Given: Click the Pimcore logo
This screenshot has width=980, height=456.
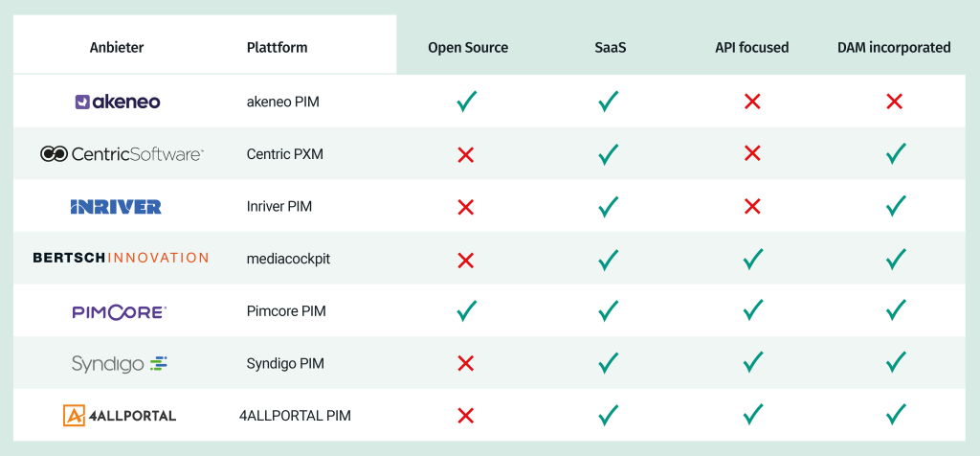Looking at the screenshot, I should pos(120,311).
